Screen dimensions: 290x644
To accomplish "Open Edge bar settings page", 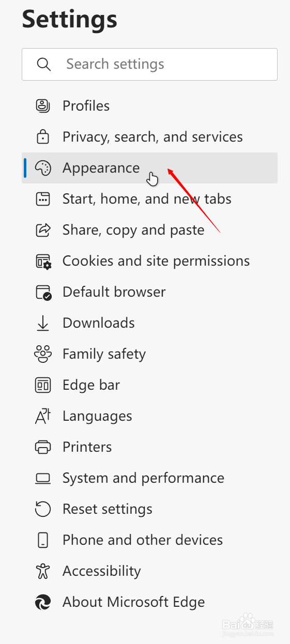I will [x=150, y=385].
